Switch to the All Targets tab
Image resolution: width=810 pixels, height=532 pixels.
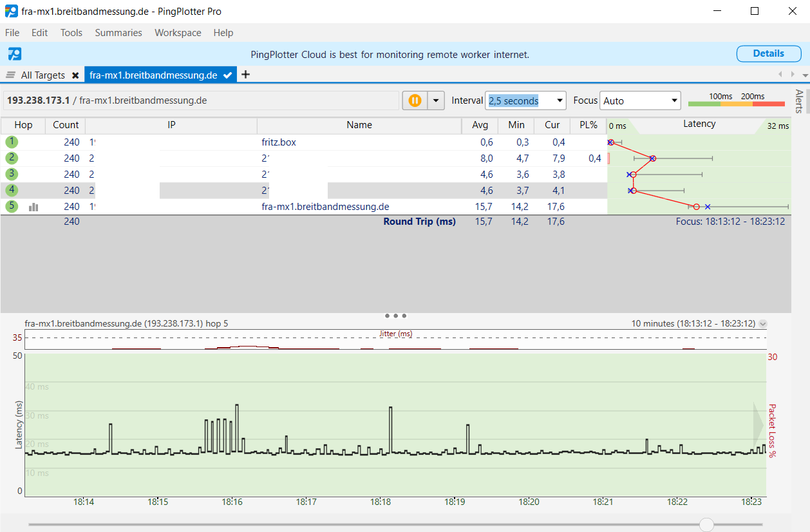click(x=43, y=75)
